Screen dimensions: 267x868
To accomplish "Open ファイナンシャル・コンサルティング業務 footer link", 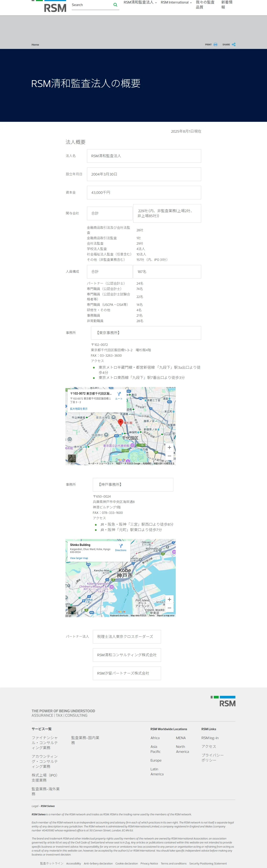I will tap(45, 743).
